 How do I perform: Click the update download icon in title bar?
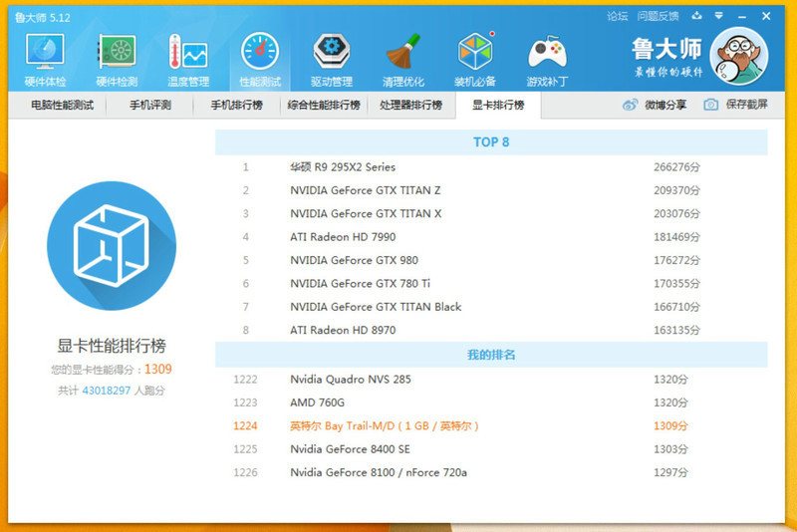(695, 16)
